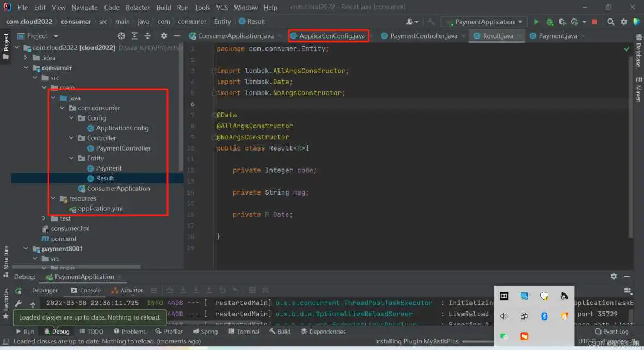Image resolution: width=644 pixels, height=350 pixels.
Task: Open PaymentApplication run configuration dropdown
Action: point(484,22)
